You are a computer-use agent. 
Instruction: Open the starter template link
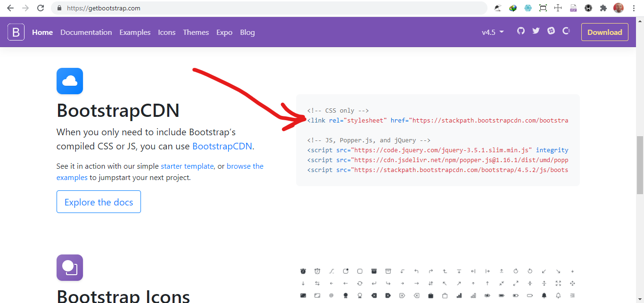point(187,166)
